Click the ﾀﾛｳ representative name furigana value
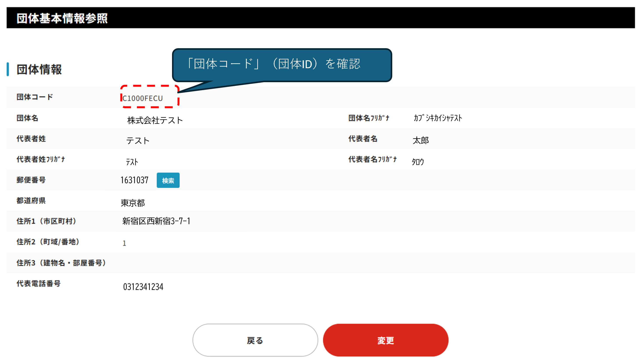639x364 pixels. pos(418,162)
